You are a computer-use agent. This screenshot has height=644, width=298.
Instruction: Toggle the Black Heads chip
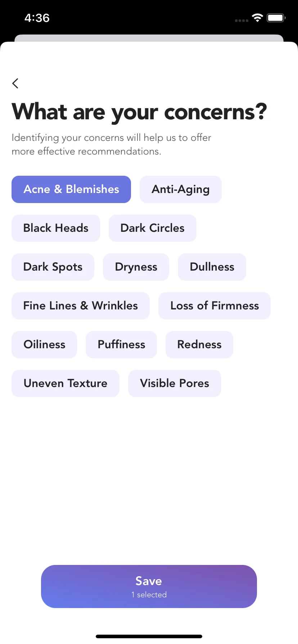(56, 228)
